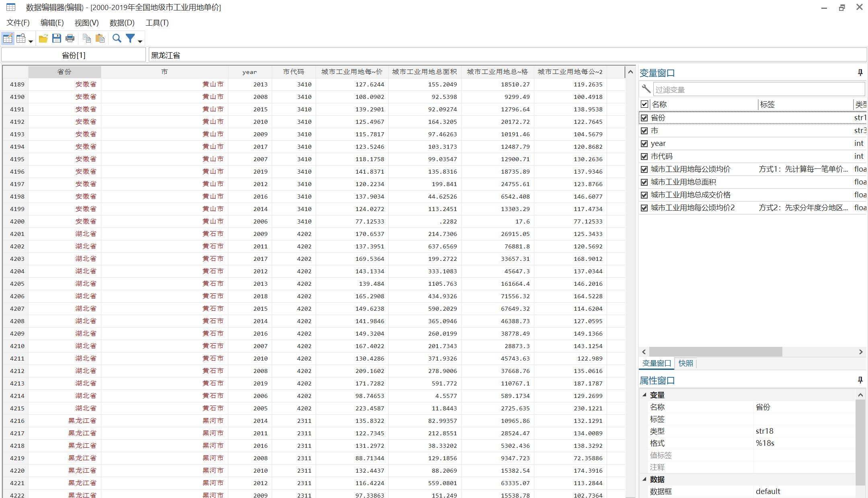Click the 过滤变量 filter input field

758,90
